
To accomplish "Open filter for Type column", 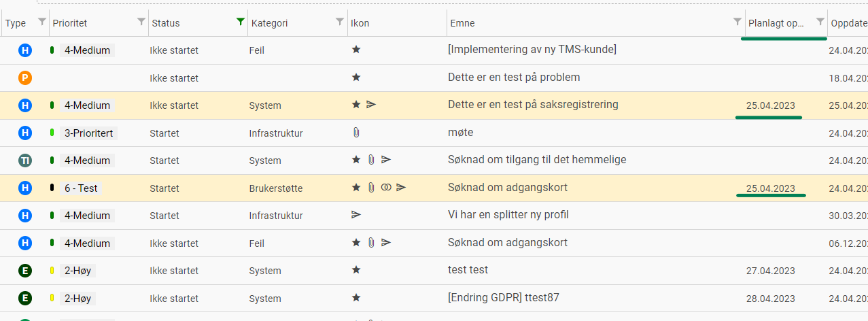I will [42, 22].
